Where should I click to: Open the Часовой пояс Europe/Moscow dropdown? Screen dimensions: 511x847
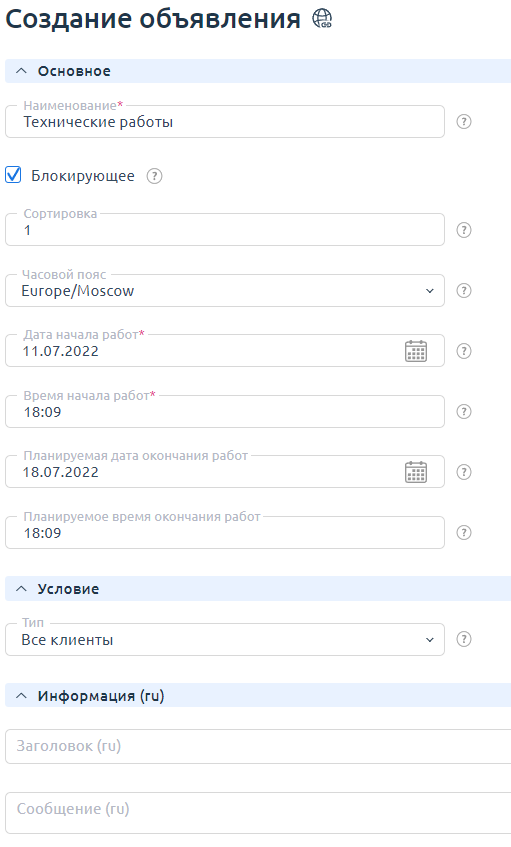[x=225, y=291]
